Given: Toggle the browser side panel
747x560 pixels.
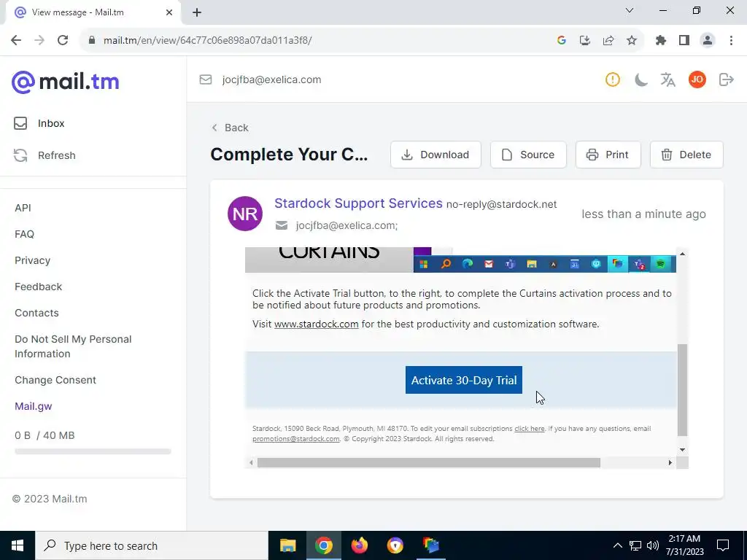Looking at the screenshot, I should click(x=684, y=41).
